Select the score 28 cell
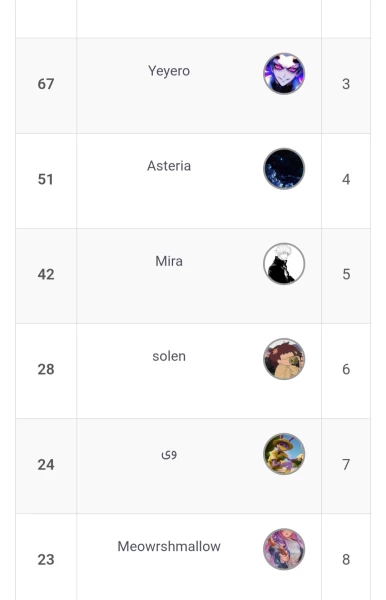 point(46,371)
